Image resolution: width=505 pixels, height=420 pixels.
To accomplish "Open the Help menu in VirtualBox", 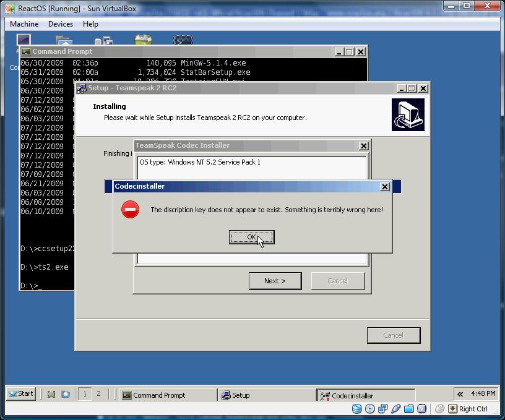I will pyautogui.click(x=90, y=24).
